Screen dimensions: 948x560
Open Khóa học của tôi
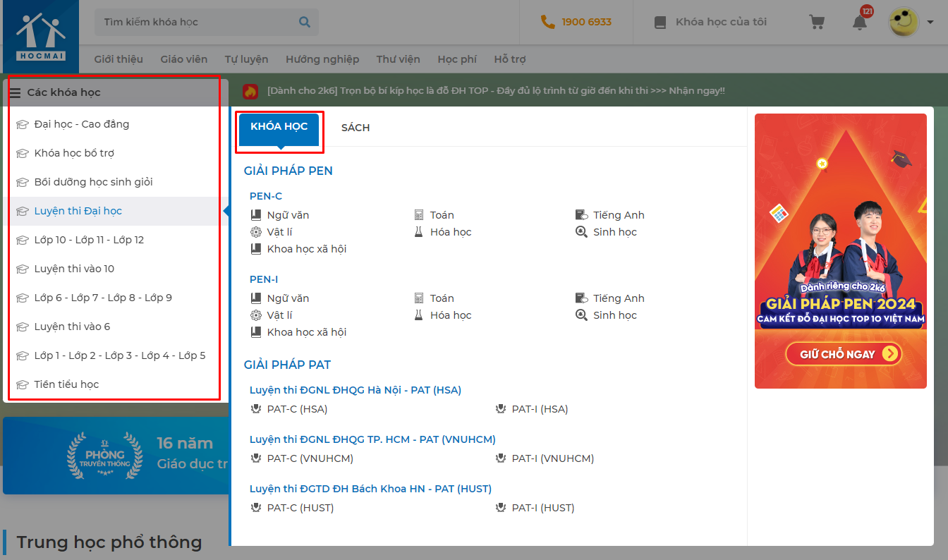[721, 22]
